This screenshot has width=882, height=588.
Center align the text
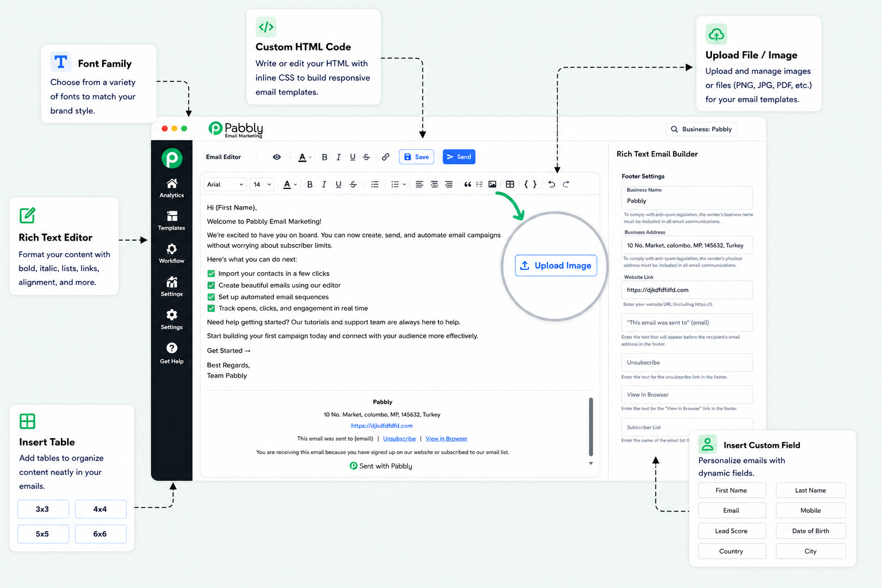[x=434, y=184]
